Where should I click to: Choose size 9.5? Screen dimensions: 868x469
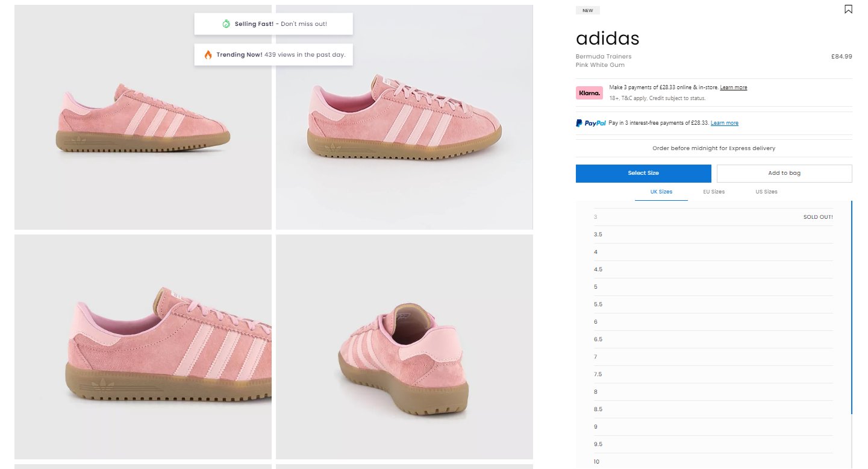713,444
